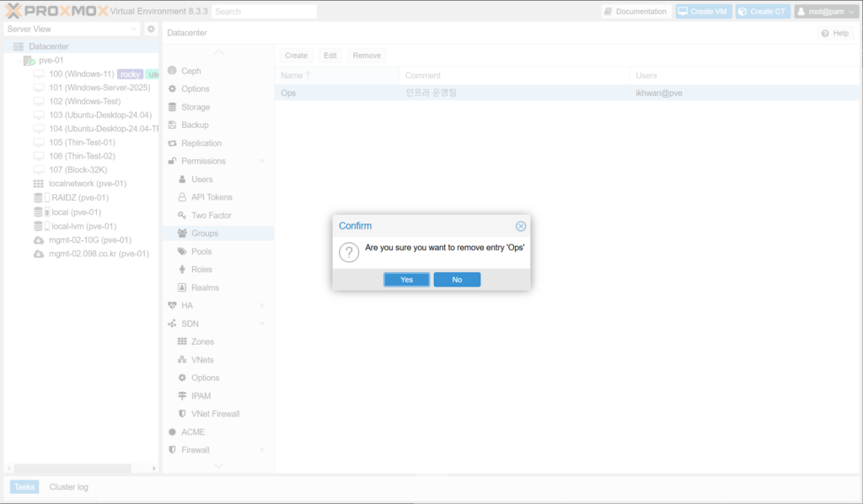The width and height of the screenshot is (863, 504).
Task: Select VM 103 Ubuntu-Desktop-24.04 in tree
Action: click(99, 115)
